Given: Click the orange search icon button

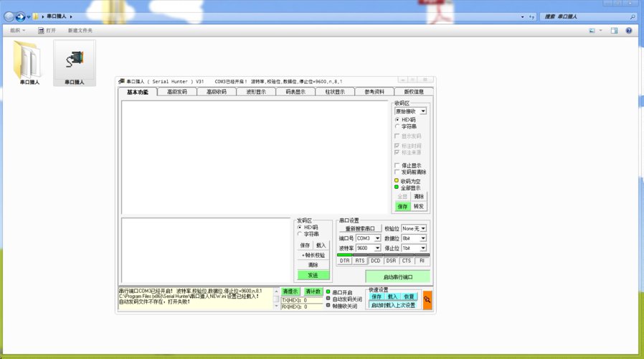Looking at the screenshot, I should click(427, 300).
